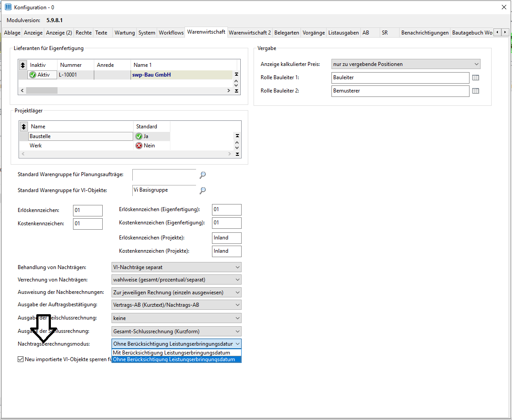Viewport: 512px width, 420px height.
Task: Click the sort icon in Projektläger table header
Action: click(23, 127)
